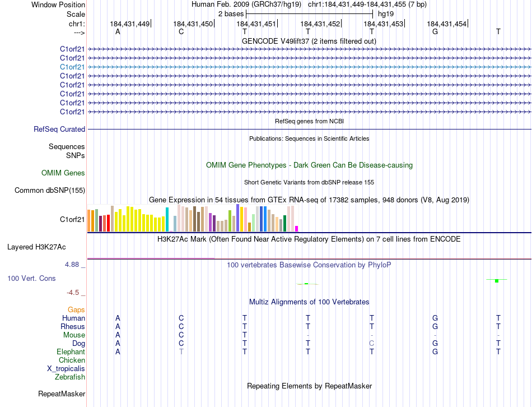Click the tallest violet GTEx expression bar
The height and width of the screenshot is (407, 532).
pyautogui.click(x=238, y=218)
